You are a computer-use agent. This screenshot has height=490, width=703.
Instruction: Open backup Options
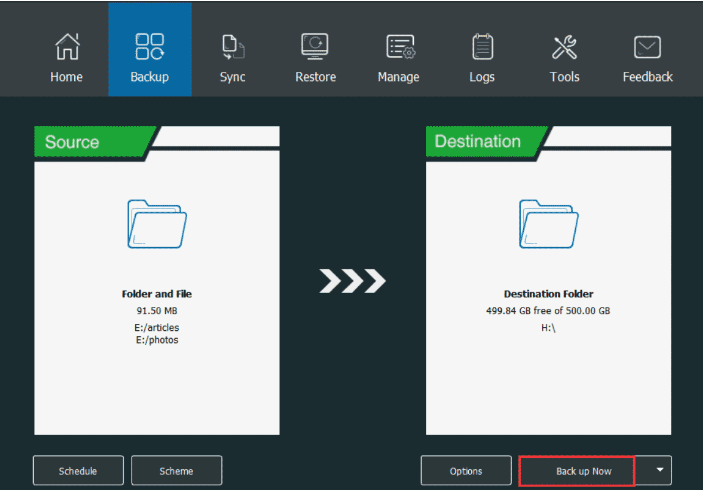click(x=466, y=471)
